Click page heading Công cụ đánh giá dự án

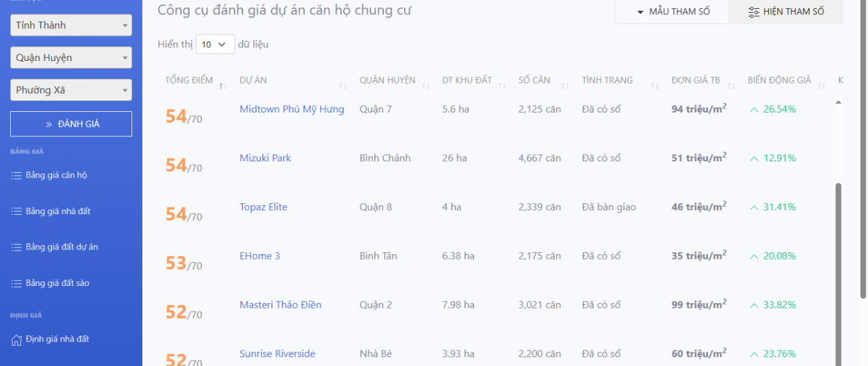[x=285, y=10]
